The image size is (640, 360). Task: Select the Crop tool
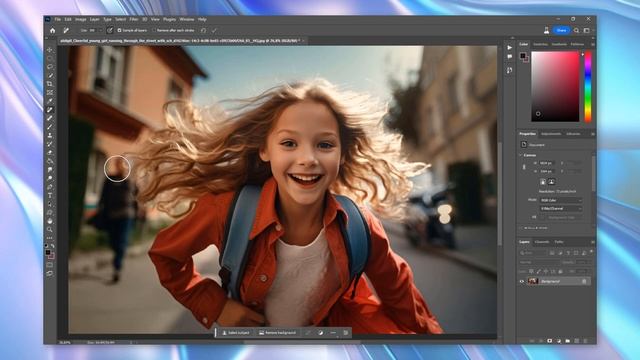click(x=50, y=84)
